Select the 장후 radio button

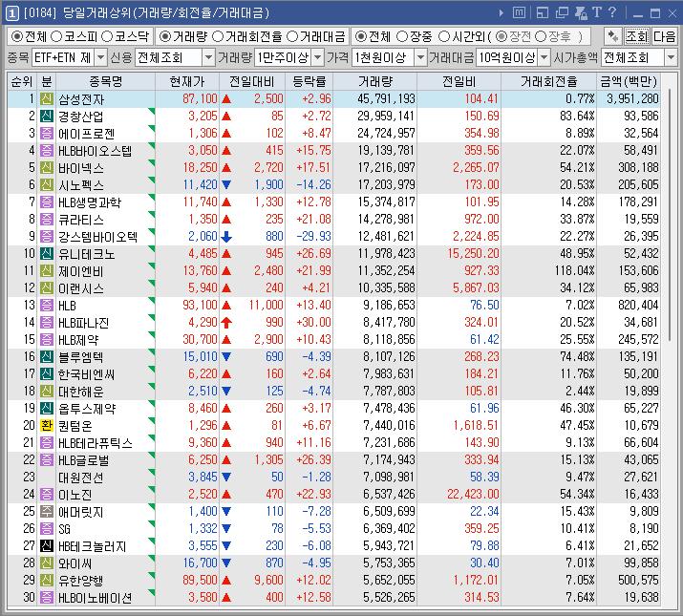[541, 36]
